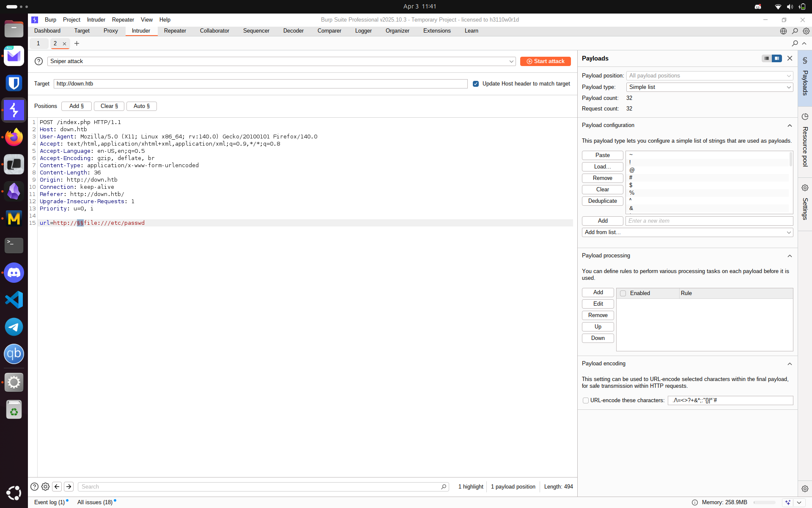Click the back arrow in the search bar
The width and height of the screenshot is (812, 508).
(57, 487)
